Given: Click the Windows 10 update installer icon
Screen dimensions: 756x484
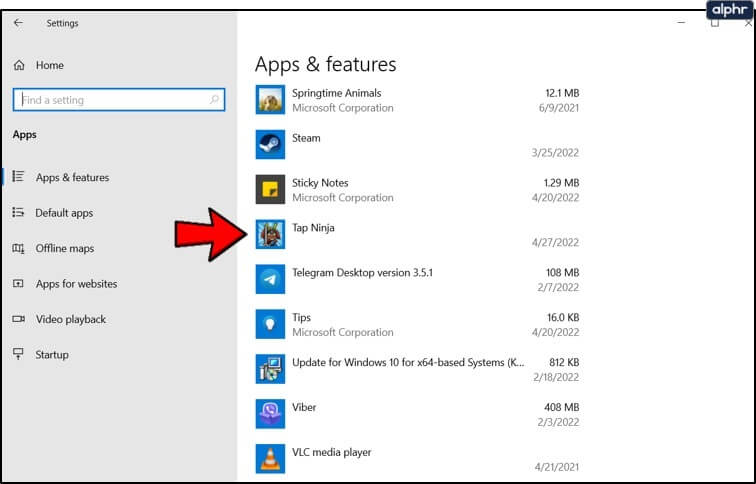Looking at the screenshot, I should (270, 369).
